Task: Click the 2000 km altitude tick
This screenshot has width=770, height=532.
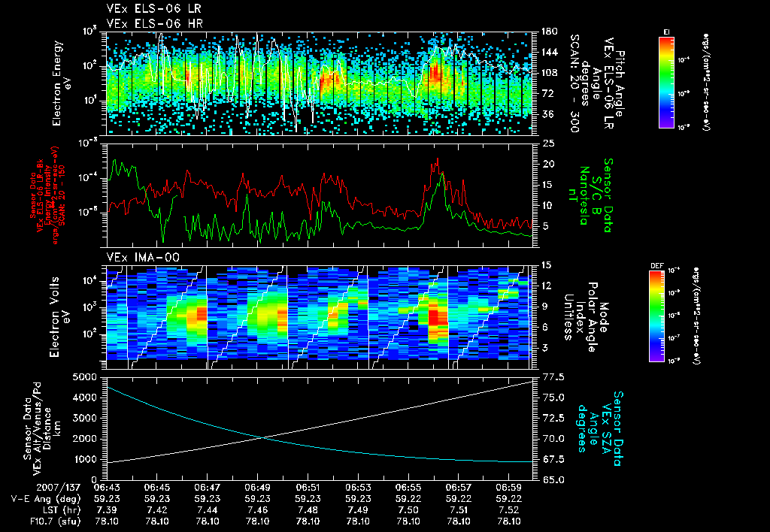Action: click(84, 439)
